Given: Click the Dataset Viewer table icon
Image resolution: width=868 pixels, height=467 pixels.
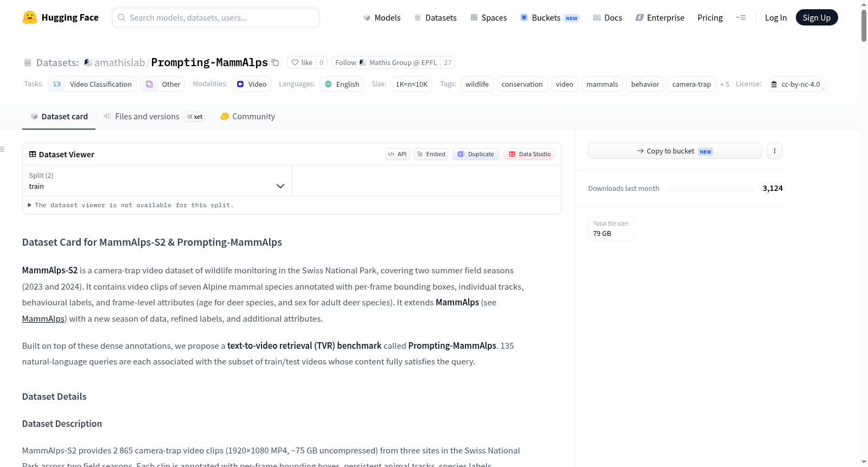Looking at the screenshot, I should pos(33,154).
